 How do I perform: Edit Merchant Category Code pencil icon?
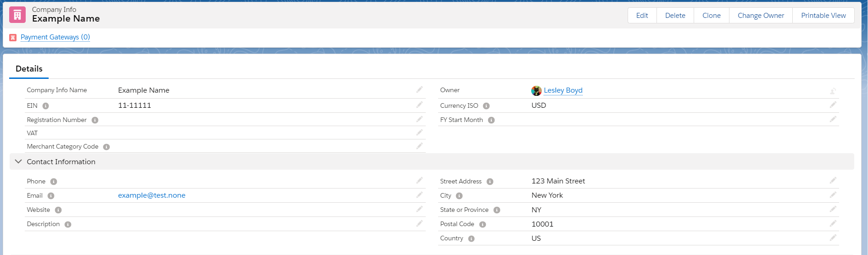[x=419, y=146]
